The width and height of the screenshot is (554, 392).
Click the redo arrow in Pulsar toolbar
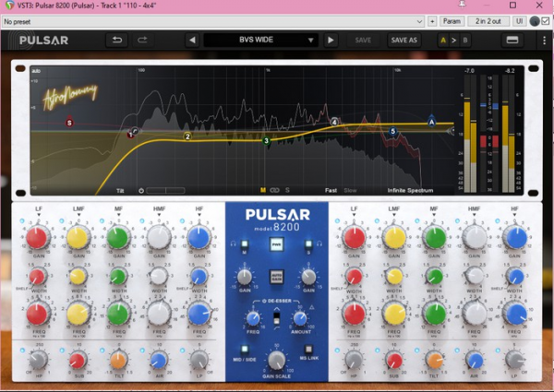142,40
